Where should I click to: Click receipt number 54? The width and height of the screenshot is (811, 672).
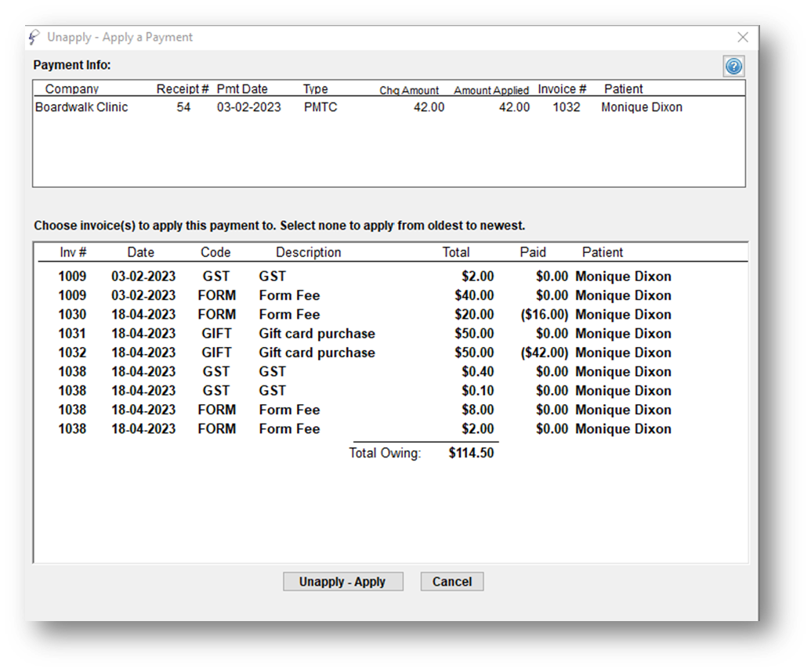click(183, 107)
